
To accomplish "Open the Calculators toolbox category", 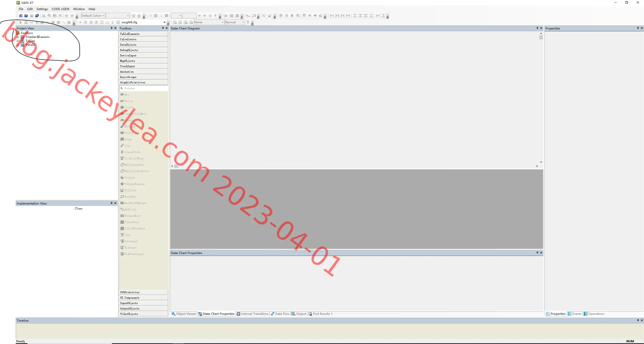I will pyautogui.click(x=144, y=39).
